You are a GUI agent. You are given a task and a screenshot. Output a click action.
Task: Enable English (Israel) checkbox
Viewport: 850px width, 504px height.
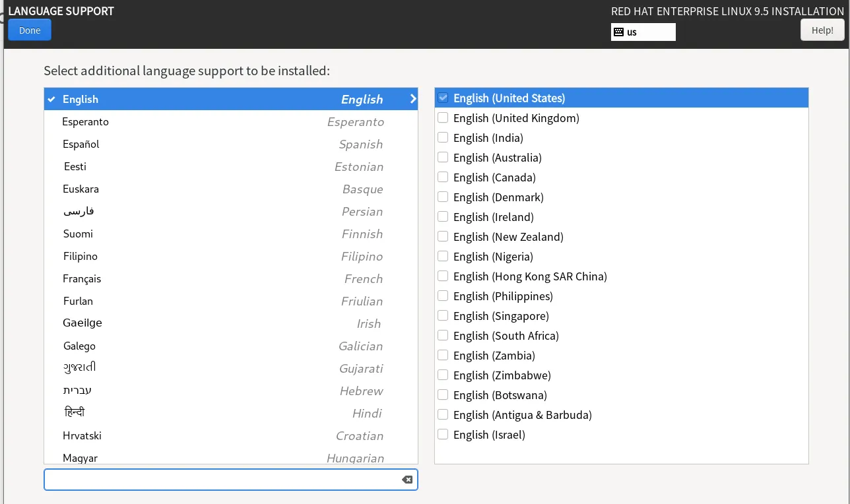tap(443, 434)
